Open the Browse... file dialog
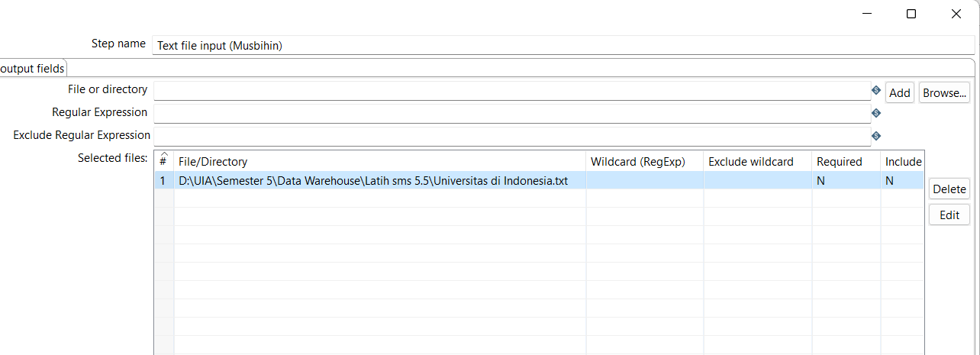Viewport: 980px width, 355px height. tap(944, 92)
